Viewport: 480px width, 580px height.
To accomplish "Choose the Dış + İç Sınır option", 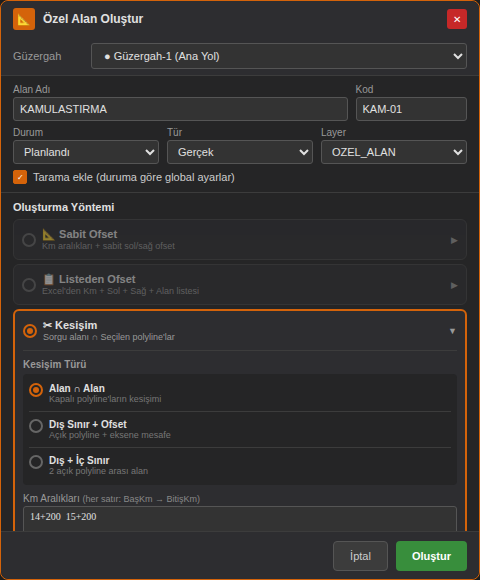I will [x=36, y=462].
